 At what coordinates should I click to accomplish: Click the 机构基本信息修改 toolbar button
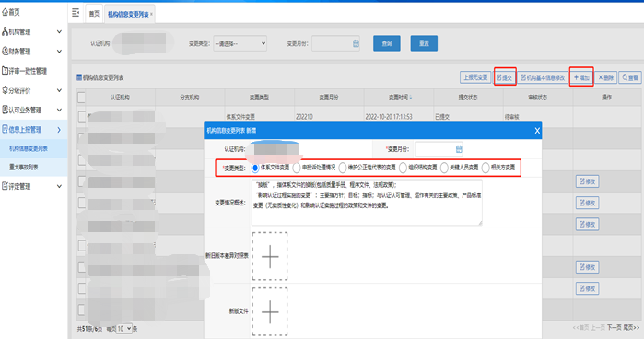[543, 77]
